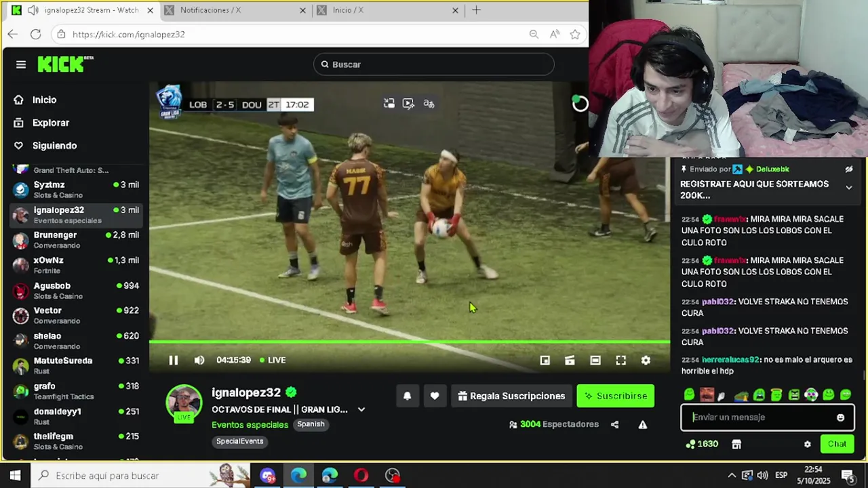
Task: Click Regala Suscripciones gift button
Action: point(511,396)
